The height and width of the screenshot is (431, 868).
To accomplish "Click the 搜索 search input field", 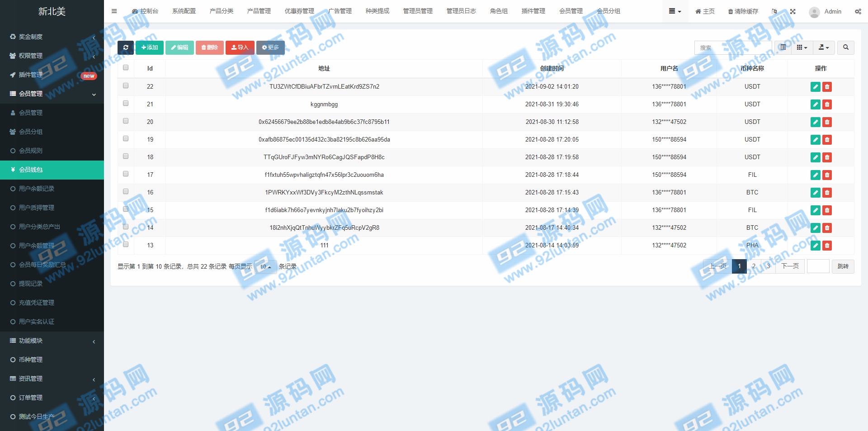I will tap(733, 47).
